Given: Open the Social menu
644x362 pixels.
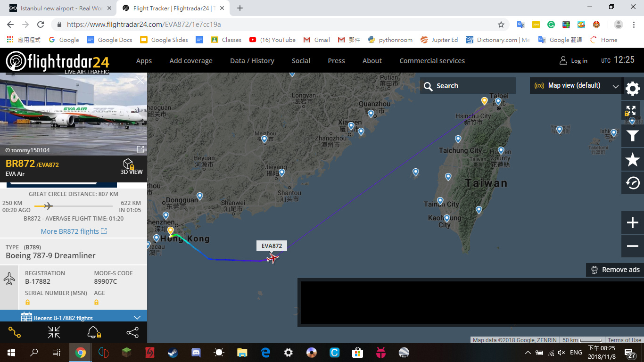Looking at the screenshot, I should click(301, 61).
